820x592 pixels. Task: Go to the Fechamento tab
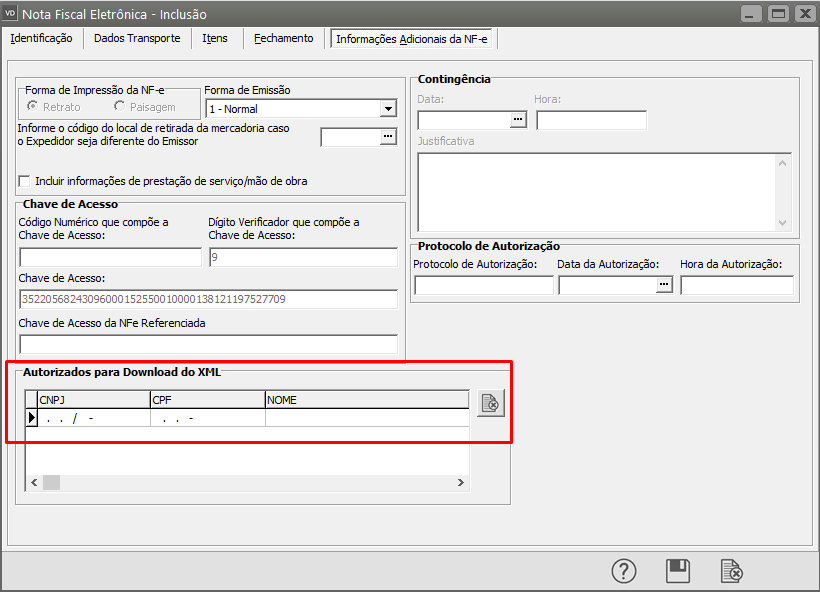coord(283,38)
